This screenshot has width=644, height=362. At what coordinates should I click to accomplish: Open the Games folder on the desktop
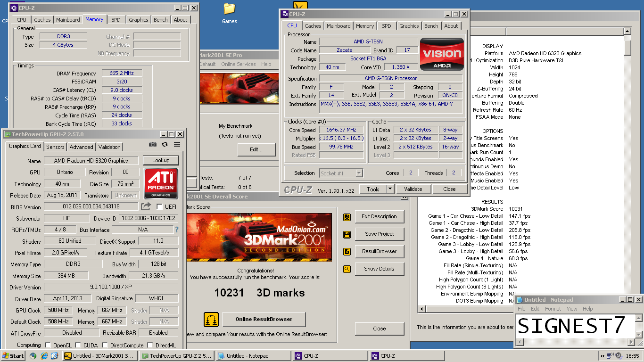pyautogui.click(x=230, y=13)
